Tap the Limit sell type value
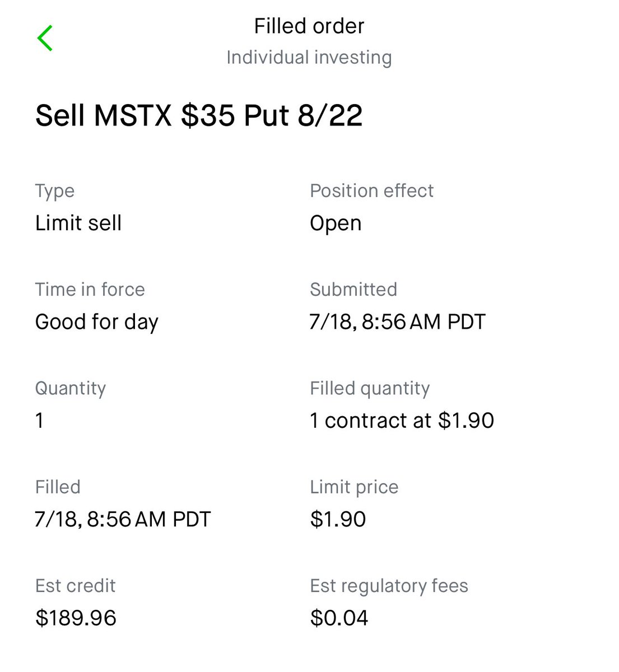 pos(78,223)
